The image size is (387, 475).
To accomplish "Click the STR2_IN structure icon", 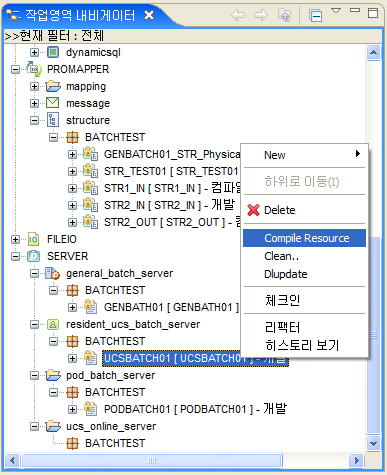I will tap(91, 205).
